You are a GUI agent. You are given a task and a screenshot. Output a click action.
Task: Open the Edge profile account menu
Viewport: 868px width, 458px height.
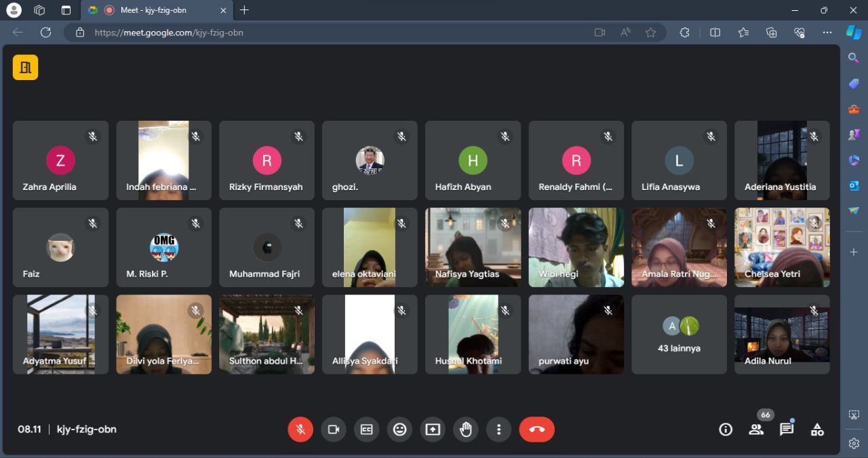pyautogui.click(x=14, y=10)
